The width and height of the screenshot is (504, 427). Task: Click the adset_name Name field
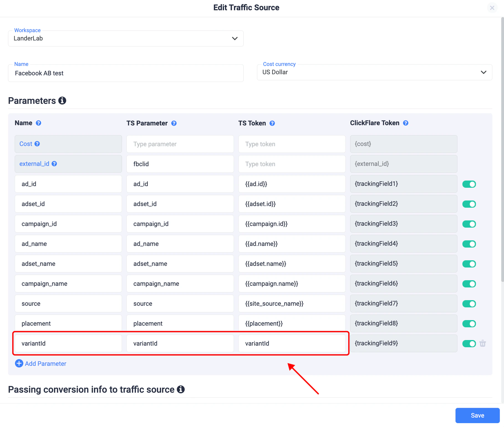(68, 264)
